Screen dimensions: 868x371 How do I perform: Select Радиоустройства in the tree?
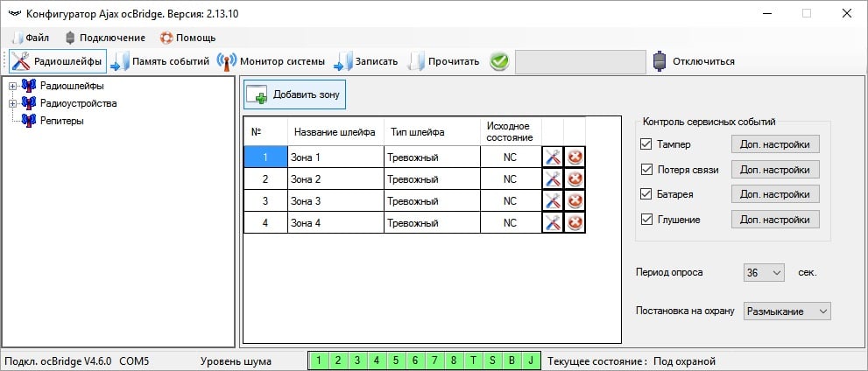point(79,103)
